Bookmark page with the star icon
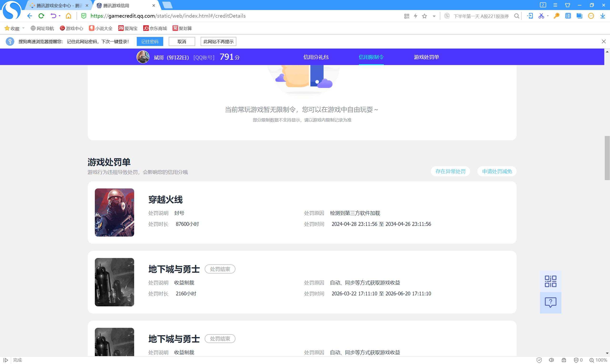 tap(425, 16)
